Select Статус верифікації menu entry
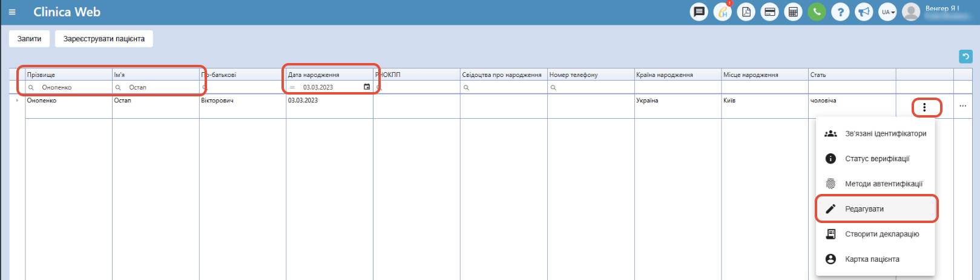This screenshot has width=980, height=280. point(875,159)
